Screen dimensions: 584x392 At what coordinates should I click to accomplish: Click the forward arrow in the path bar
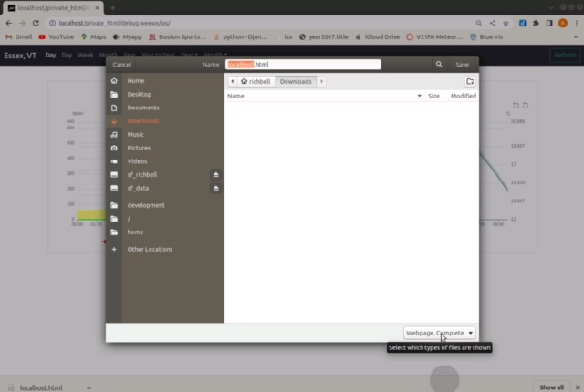pos(321,81)
